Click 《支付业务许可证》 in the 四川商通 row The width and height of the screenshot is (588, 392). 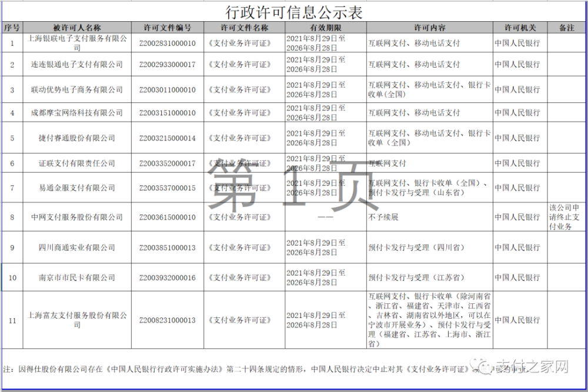[x=240, y=247]
